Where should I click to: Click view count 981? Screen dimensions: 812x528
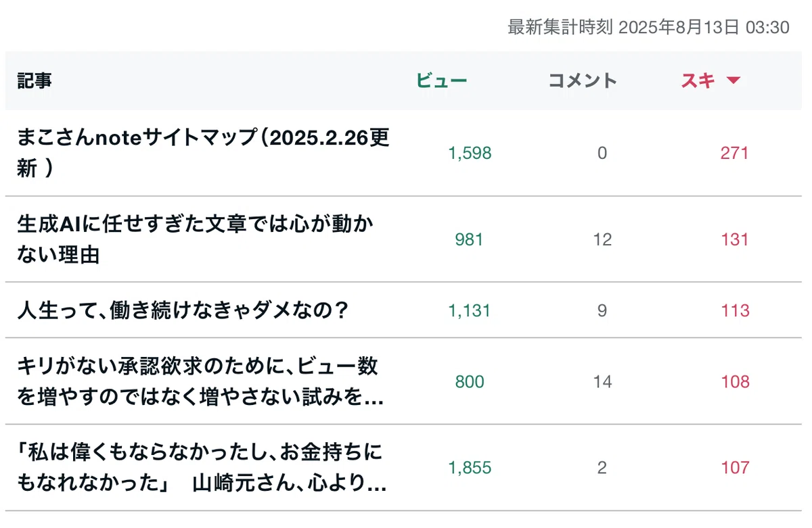click(470, 239)
